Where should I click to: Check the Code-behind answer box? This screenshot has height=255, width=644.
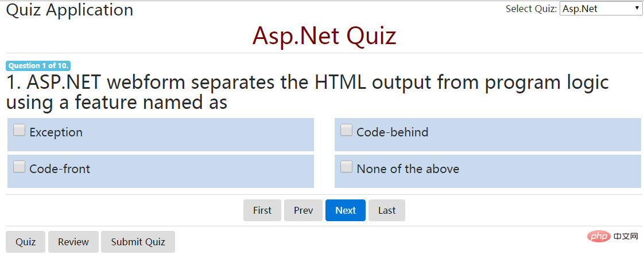tap(346, 131)
